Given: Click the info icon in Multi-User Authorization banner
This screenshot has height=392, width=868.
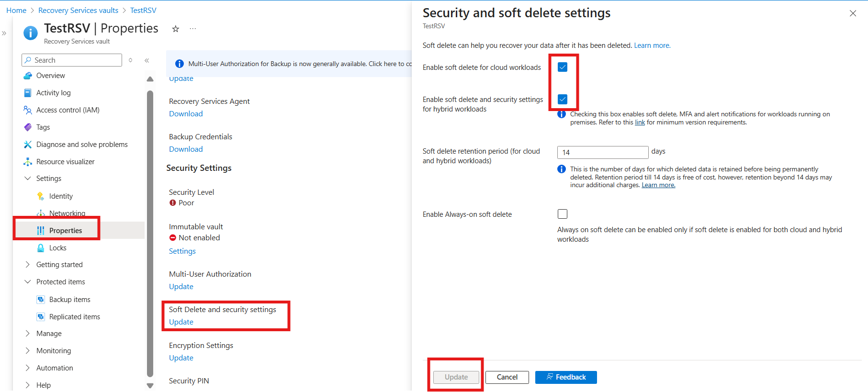Looking at the screenshot, I should 180,64.
